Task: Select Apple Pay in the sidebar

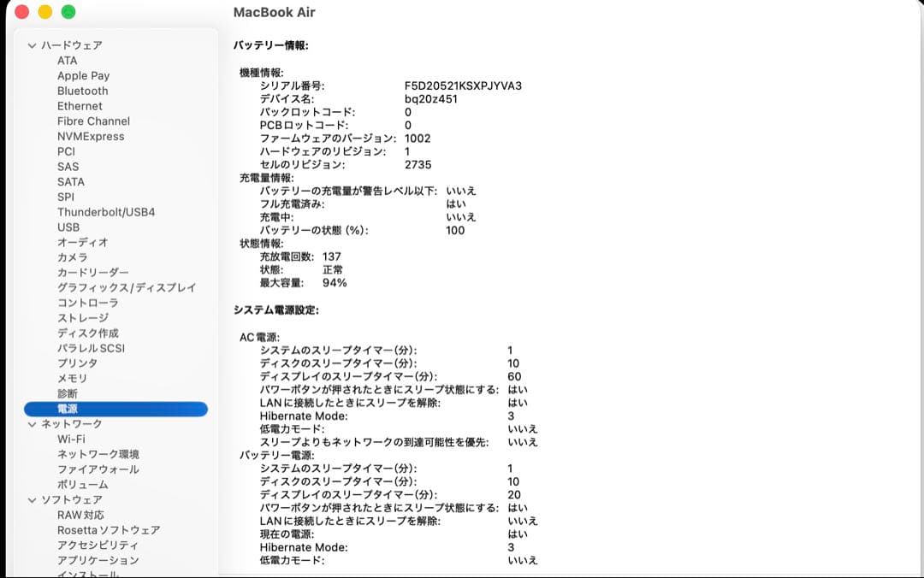Action: click(83, 76)
